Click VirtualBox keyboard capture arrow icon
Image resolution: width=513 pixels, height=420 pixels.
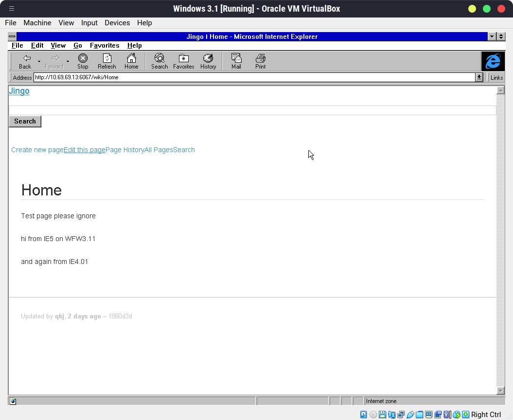[x=465, y=415]
